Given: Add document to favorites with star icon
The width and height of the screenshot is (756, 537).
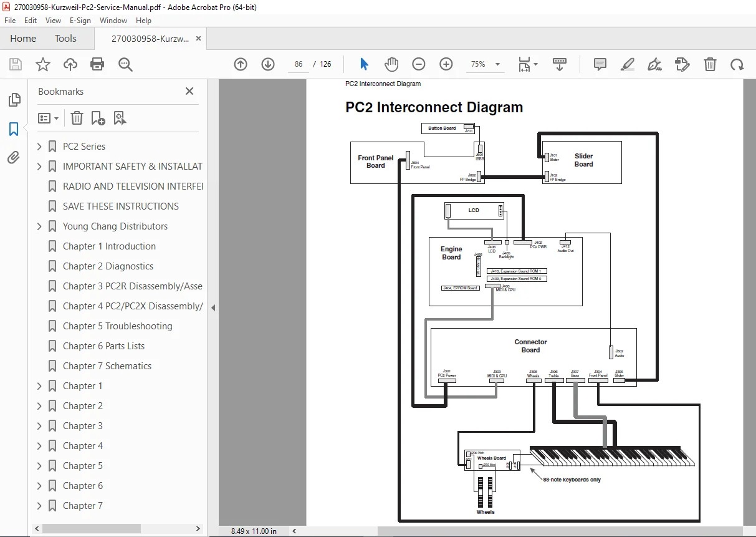Looking at the screenshot, I should [43, 64].
